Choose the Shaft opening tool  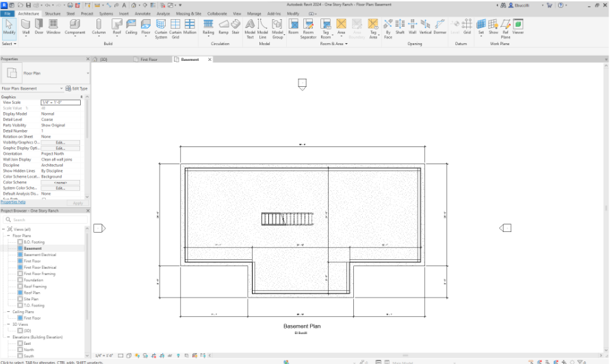click(x=400, y=27)
